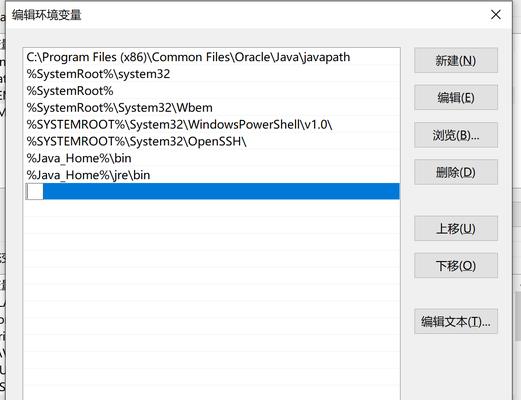Image resolution: width=521 pixels, height=400 pixels.
Task: Select %Java_Home%\jre\bin entry
Action: [212, 175]
